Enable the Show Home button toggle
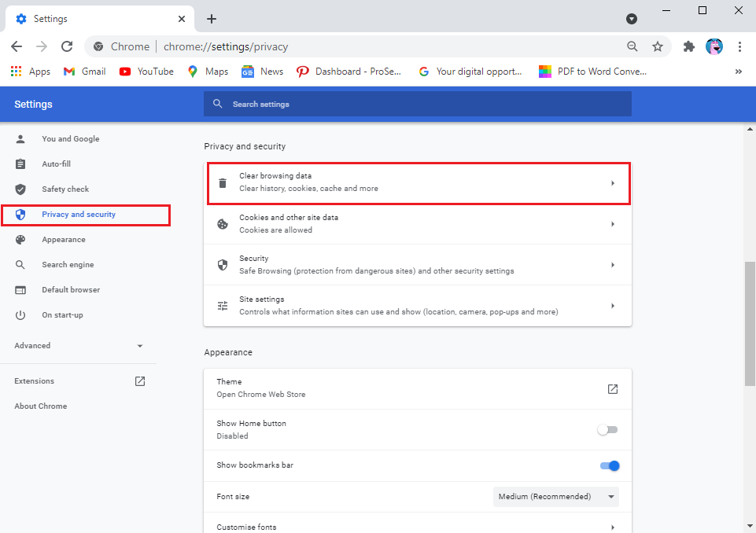The height and width of the screenshot is (533, 756). [x=607, y=429]
